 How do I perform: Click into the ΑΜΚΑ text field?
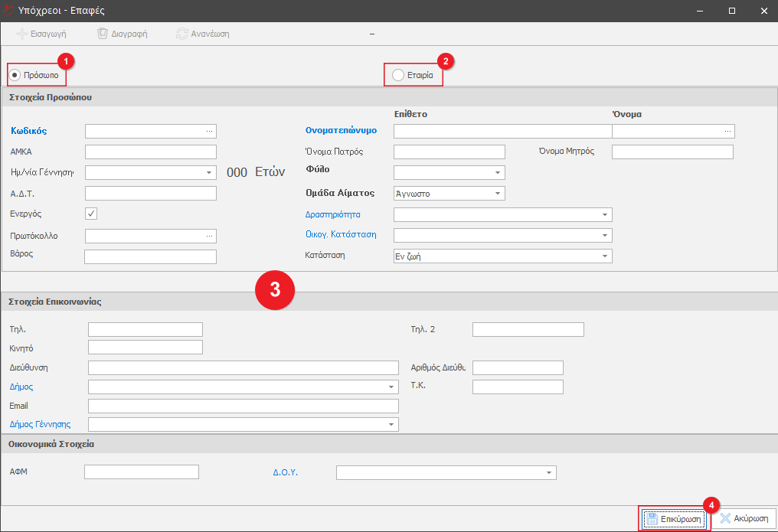click(151, 152)
